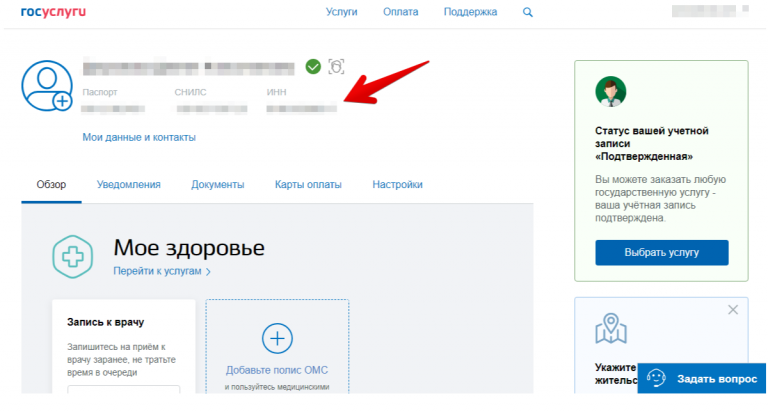Expand the Перейти к услугам link

pyautogui.click(x=161, y=271)
